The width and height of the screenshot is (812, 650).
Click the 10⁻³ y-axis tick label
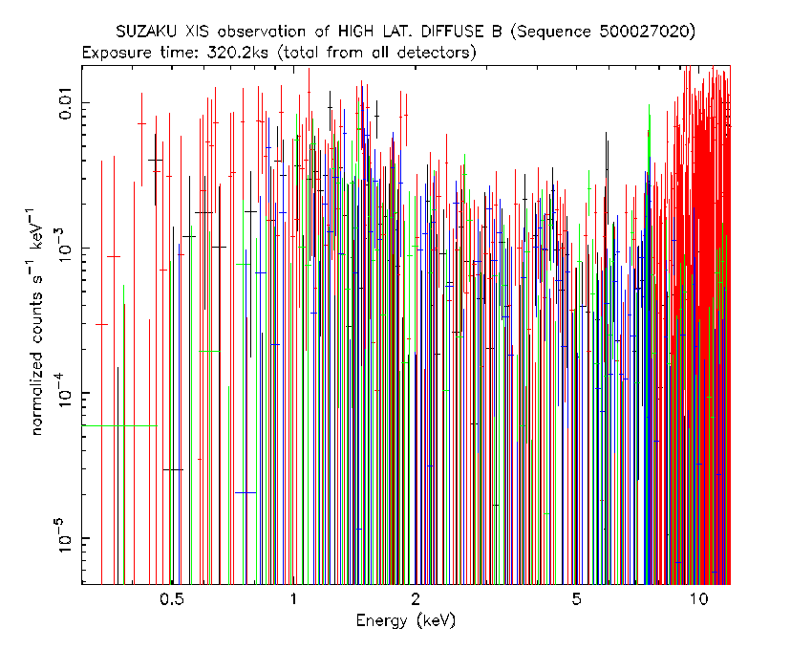[63, 244]
